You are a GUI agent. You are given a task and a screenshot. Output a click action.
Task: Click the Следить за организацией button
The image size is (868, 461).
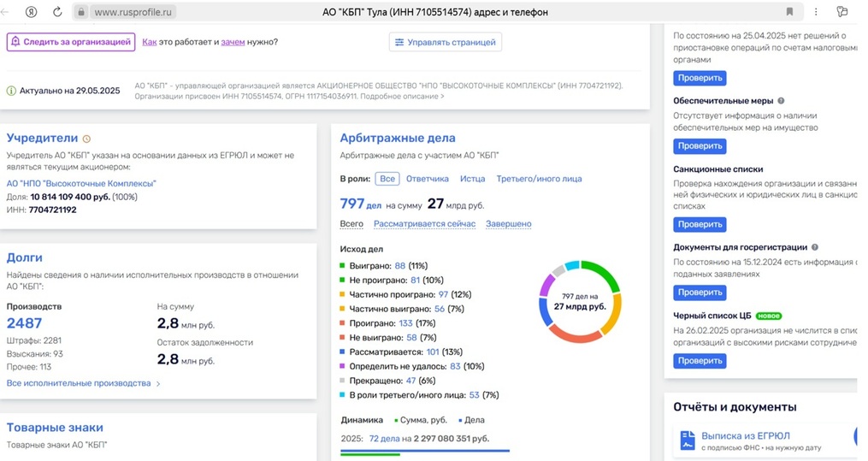(x=71, y=42)
